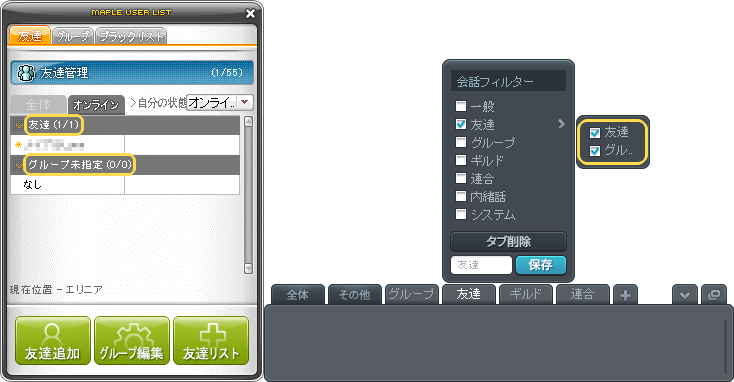Toggle the 内緒話 filter checkbox

pos(461,196)
